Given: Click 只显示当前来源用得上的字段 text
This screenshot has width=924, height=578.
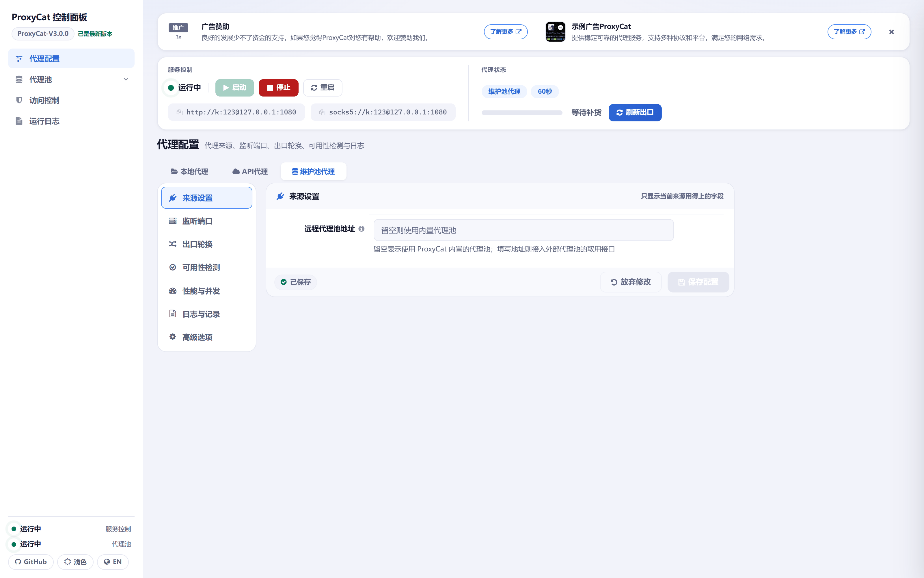Looking at the screenshot, I should 682,196.
